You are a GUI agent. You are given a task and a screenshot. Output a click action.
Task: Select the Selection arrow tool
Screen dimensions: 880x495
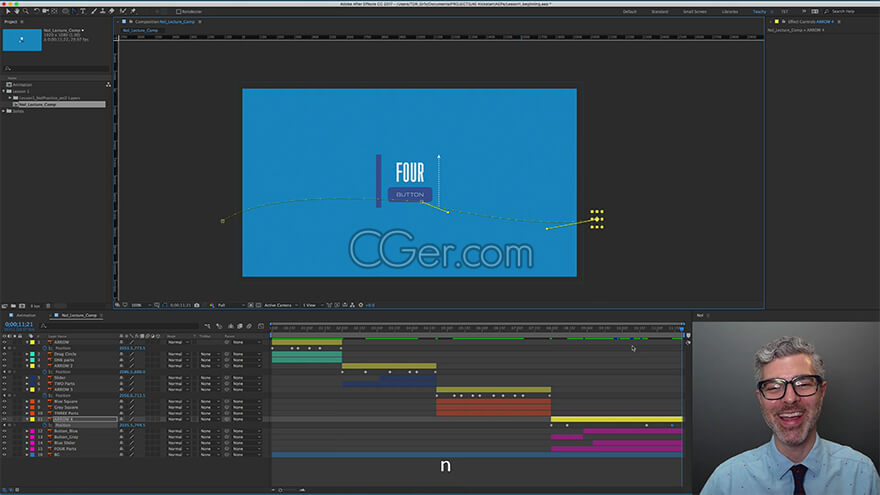point(8,11)
